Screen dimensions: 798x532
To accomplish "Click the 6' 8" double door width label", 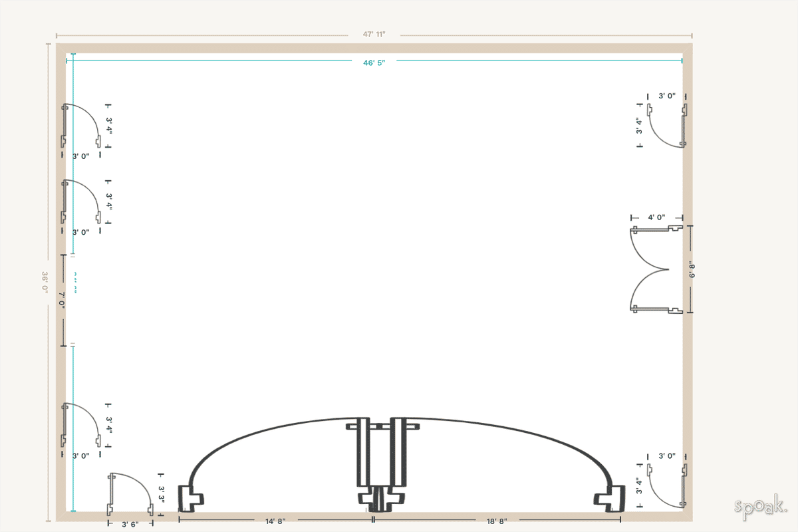I will 692,269.
